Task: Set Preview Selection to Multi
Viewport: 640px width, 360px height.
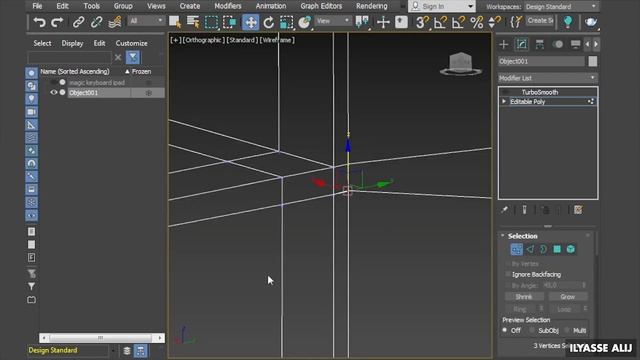Action: [x=567, y=330]
